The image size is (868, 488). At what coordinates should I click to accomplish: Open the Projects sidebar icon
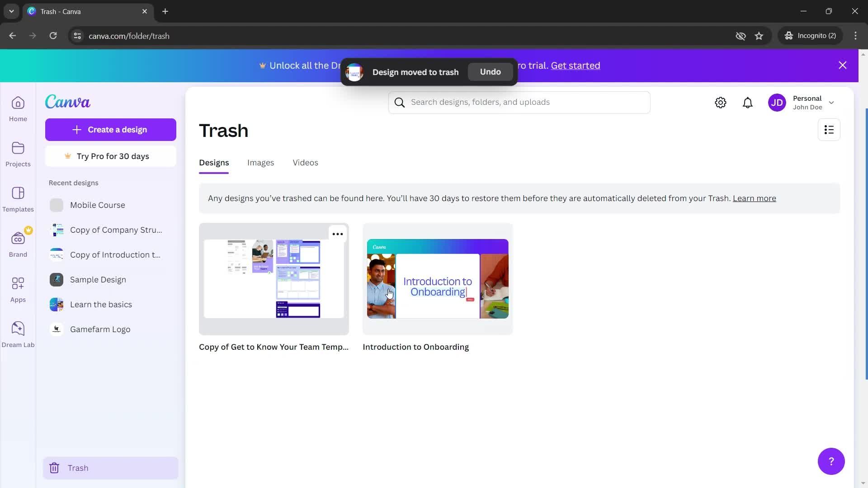18,154
